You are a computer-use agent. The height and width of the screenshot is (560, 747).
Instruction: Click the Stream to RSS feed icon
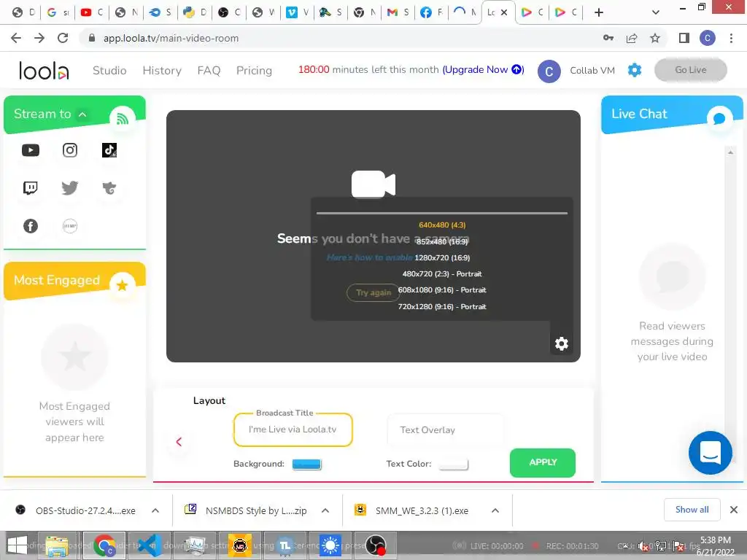(123, 119)
